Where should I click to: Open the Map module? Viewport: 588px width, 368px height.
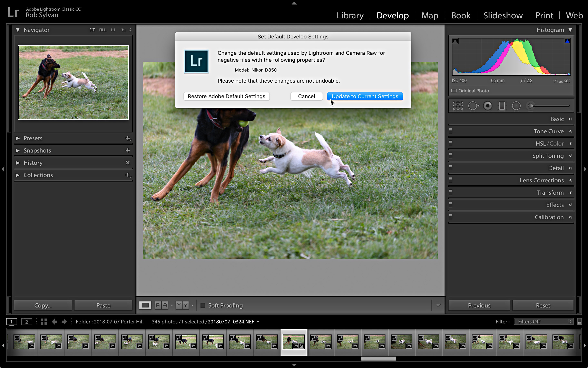click(x=430, y=15)
